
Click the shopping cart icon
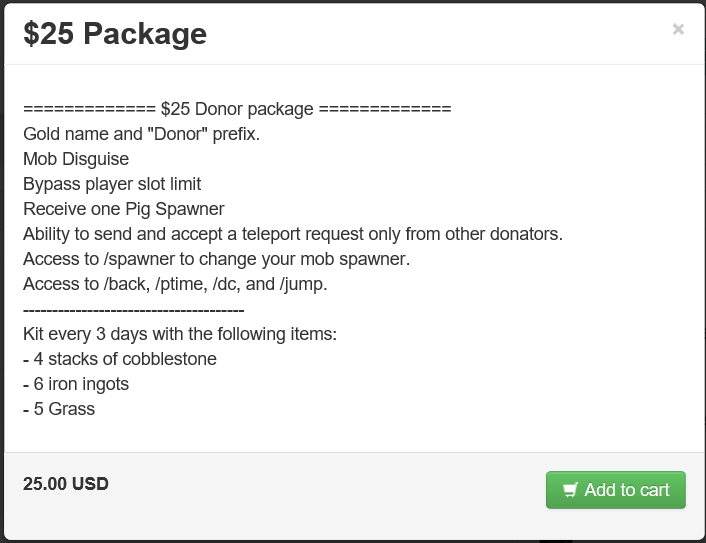(571, 490)
